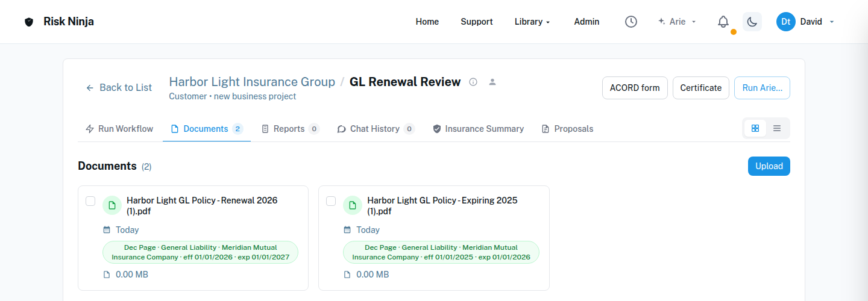Click the Dt user avatar
The image size is (868, 301).
click(785, 22)
